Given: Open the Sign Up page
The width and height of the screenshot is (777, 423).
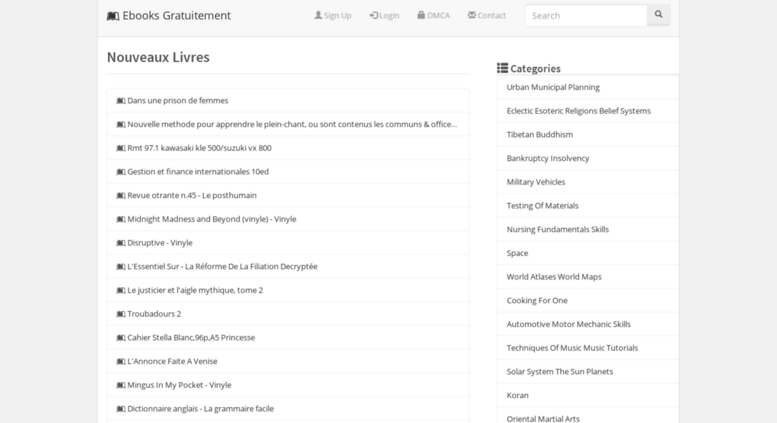Looking at the screenshot, I should (x=333, y=15).
